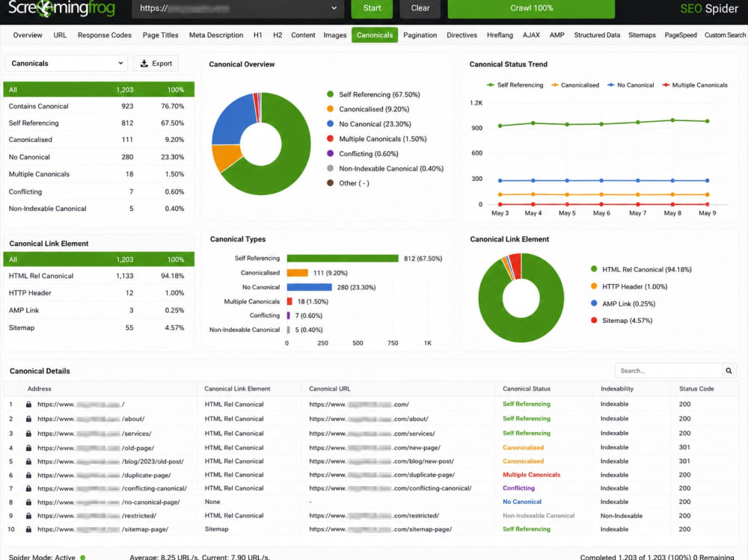Click the Canonical Details search field
This screenshot has width=748, height=560.
(x=668, y=371)
